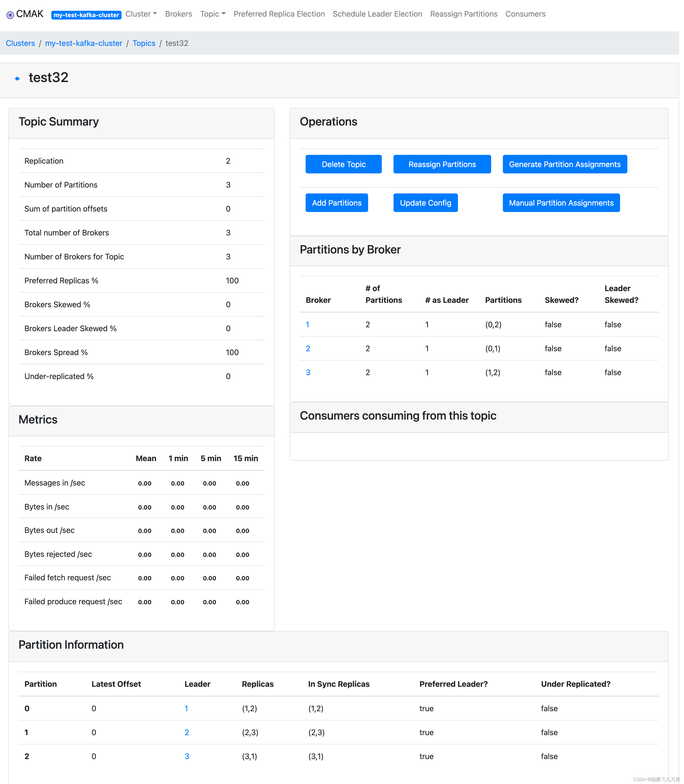This screenshot has width=684, height=784.
Task: Click the CMAK logo icon
Action: tap(10, 15)
